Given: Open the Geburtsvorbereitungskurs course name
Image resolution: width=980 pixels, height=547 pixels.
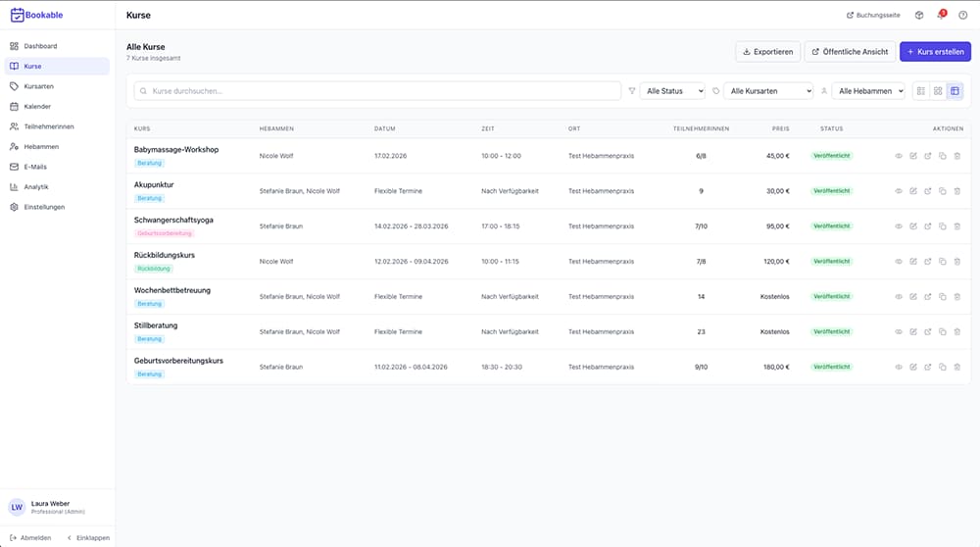Looking at the screenshot, I should click(178, 361).
